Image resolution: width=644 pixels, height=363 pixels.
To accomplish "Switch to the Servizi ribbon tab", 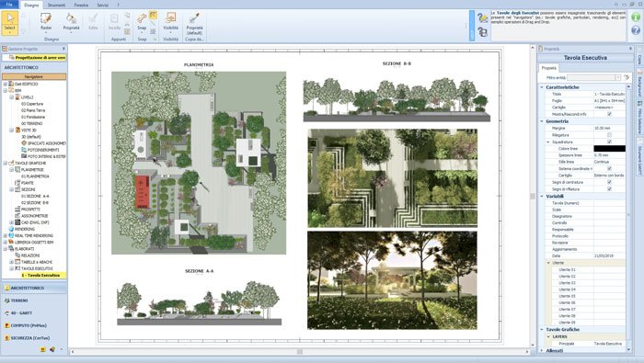I will click(x=103, y=6).
